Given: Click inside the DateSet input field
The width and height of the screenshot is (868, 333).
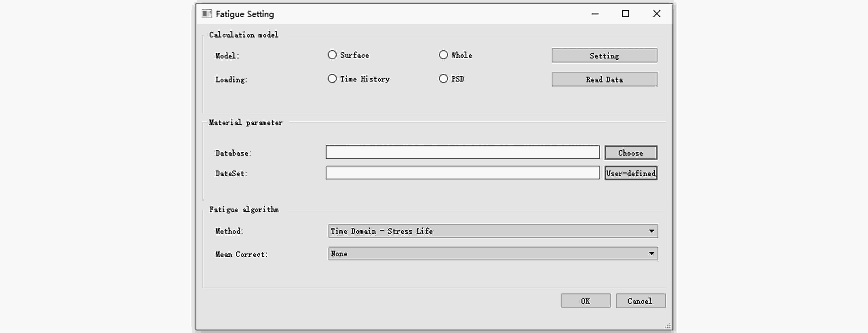Looking at the screenshot, I should pyautogui.click(x=462, y=173).
